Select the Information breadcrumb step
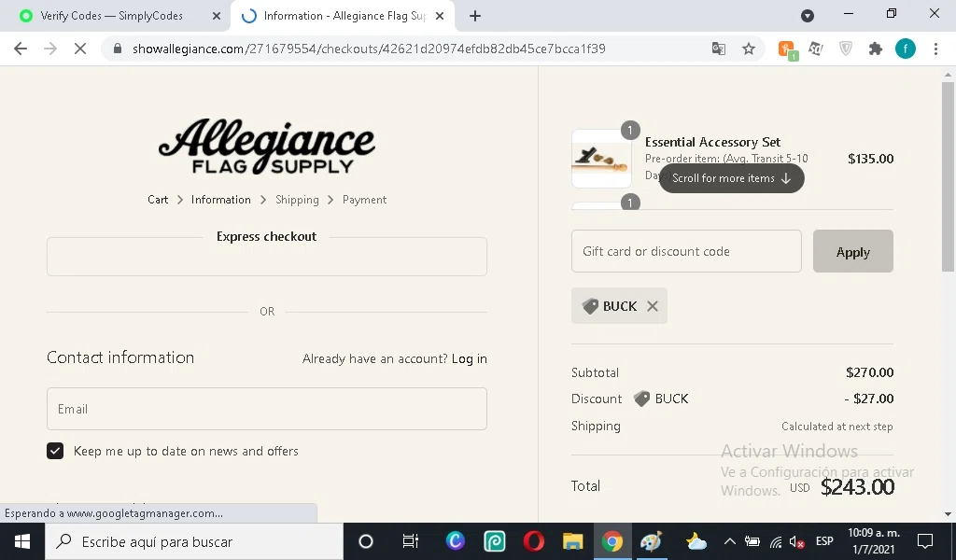This screenshot has width=956, height=560. click(x=220, y=200)
